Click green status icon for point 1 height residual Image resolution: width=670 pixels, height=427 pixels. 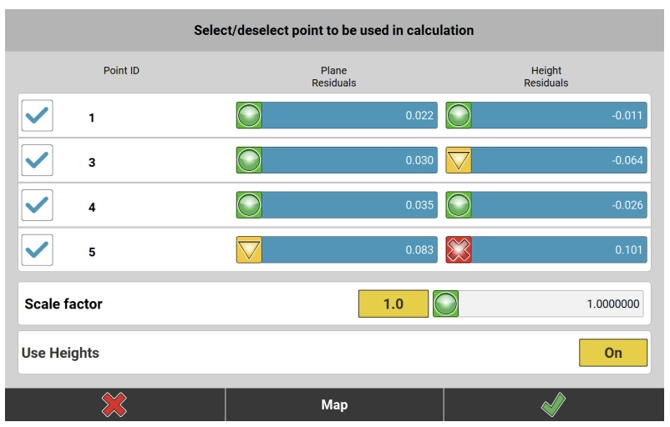pos(459,116)
